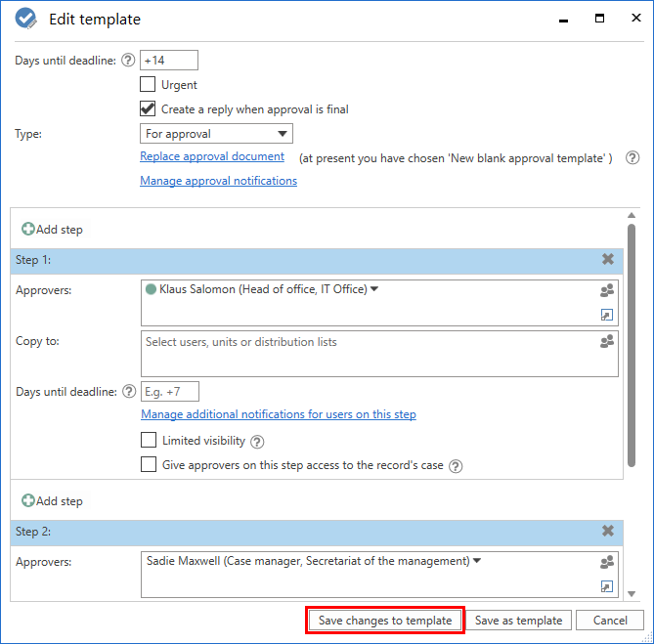The height and width of the screenshot is (644, 654).
Task: Open the Type dropdown showing For approval
Action: pyautogui.click(x=216, y=134)
